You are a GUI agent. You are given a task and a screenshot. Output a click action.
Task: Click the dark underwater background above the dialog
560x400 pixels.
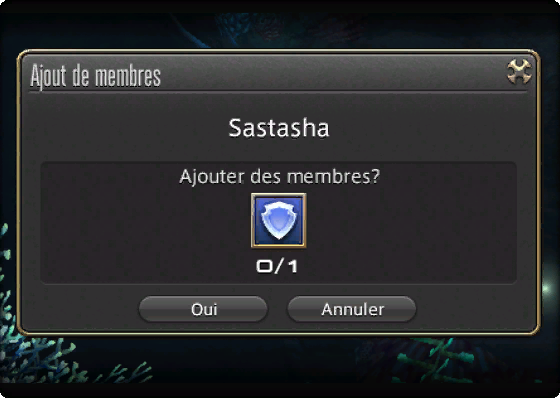(x=279, y=29)
